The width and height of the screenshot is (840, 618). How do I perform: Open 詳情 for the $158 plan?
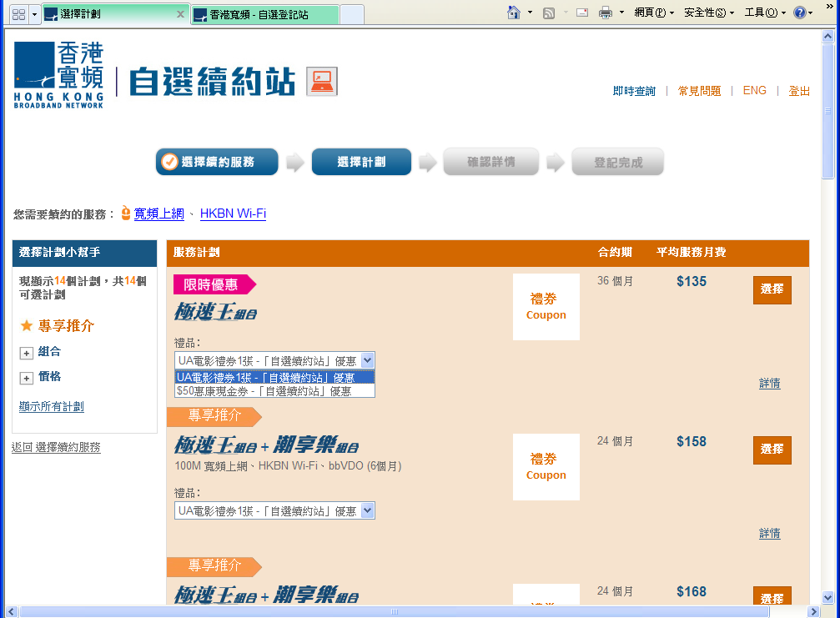[770, 534]
